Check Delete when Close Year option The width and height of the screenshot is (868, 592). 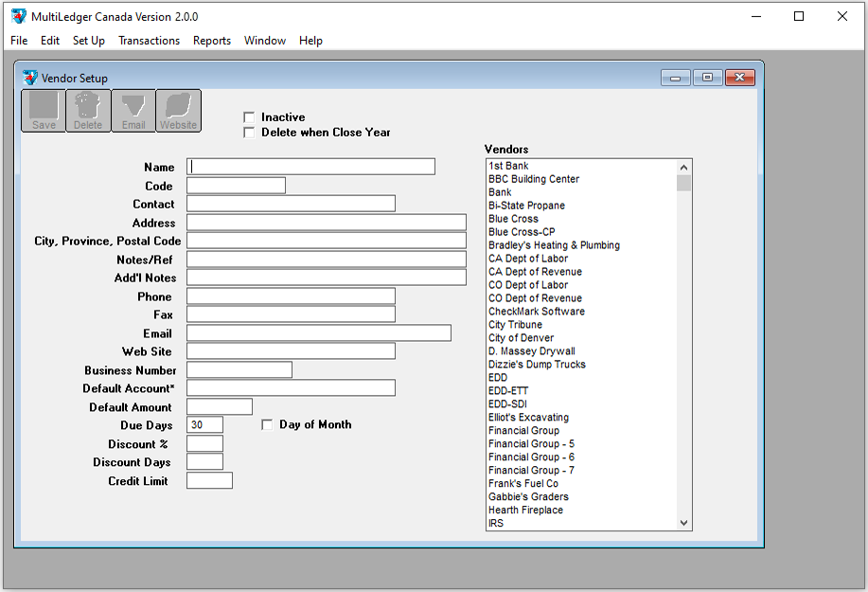250,133
